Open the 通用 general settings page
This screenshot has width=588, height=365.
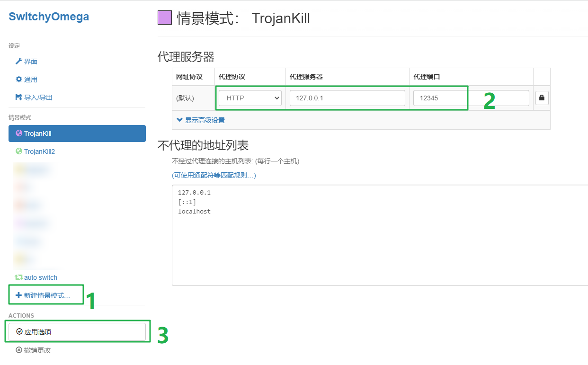[27, 80]
